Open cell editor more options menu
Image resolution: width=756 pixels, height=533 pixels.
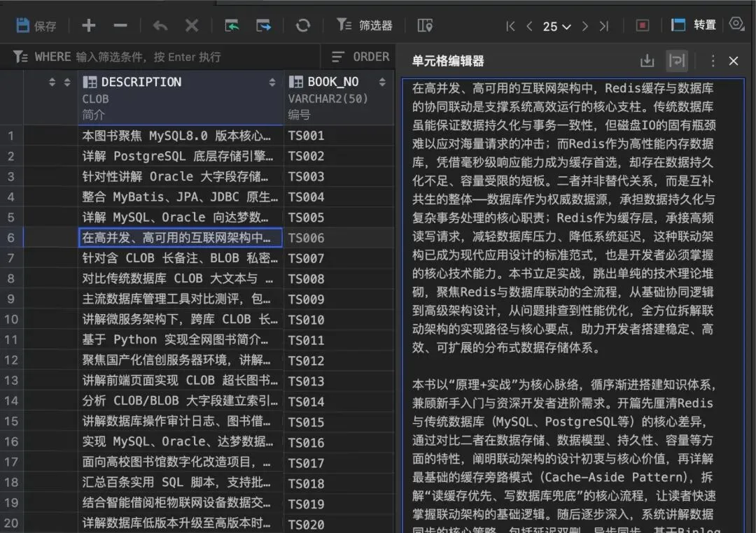pyautogui.click(x=713, y=61)
